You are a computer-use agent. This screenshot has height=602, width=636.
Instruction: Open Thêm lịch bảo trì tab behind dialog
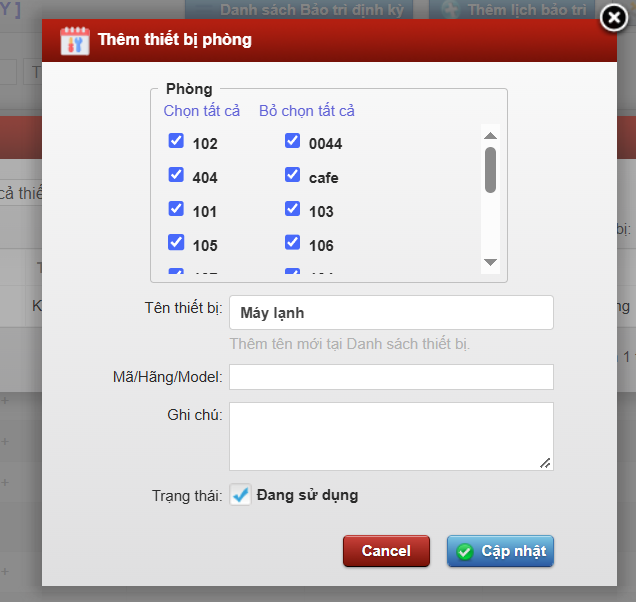pos(512,9)
